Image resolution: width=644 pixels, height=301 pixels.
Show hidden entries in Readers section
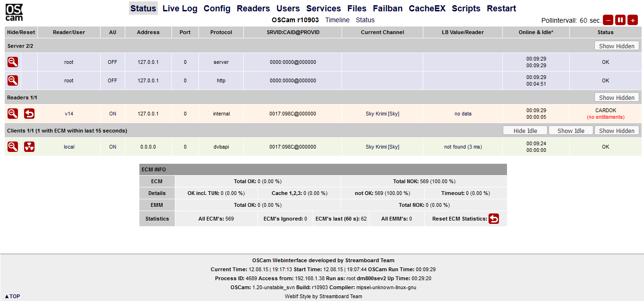coord(617,97)
